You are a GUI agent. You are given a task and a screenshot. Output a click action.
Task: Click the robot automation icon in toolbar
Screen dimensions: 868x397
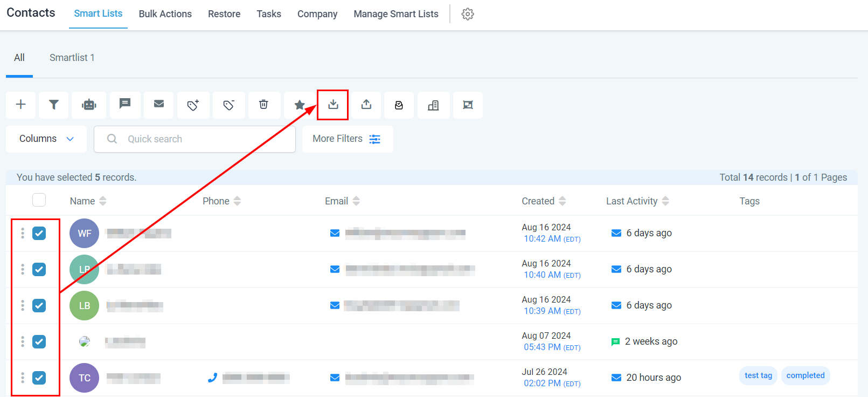coord(89,105)
